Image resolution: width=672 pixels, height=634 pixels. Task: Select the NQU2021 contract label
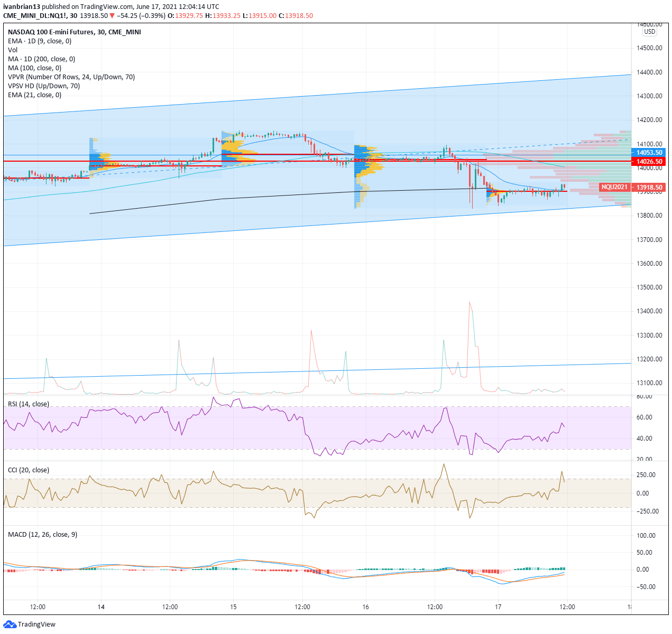(614, 187)
